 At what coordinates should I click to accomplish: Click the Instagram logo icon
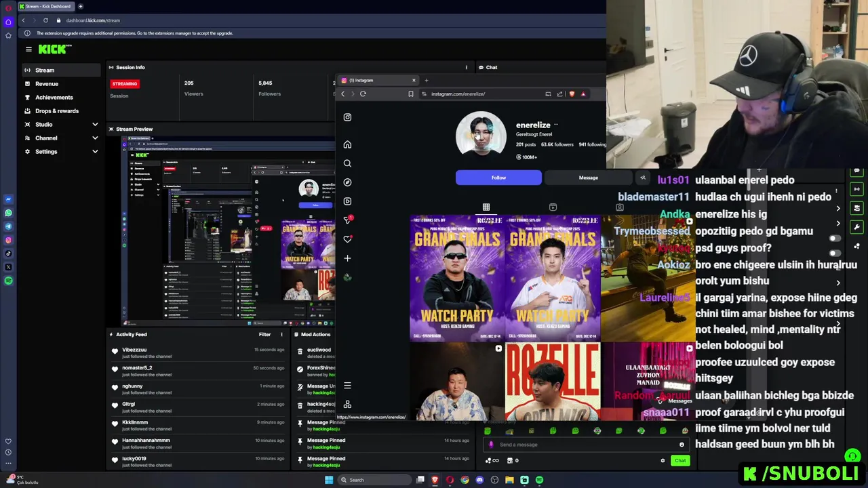(347, 117)
